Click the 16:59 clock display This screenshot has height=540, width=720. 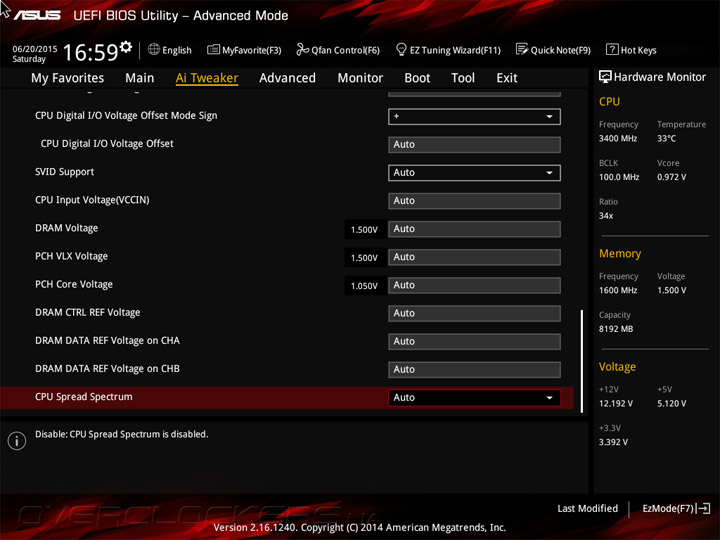(90, 52)
